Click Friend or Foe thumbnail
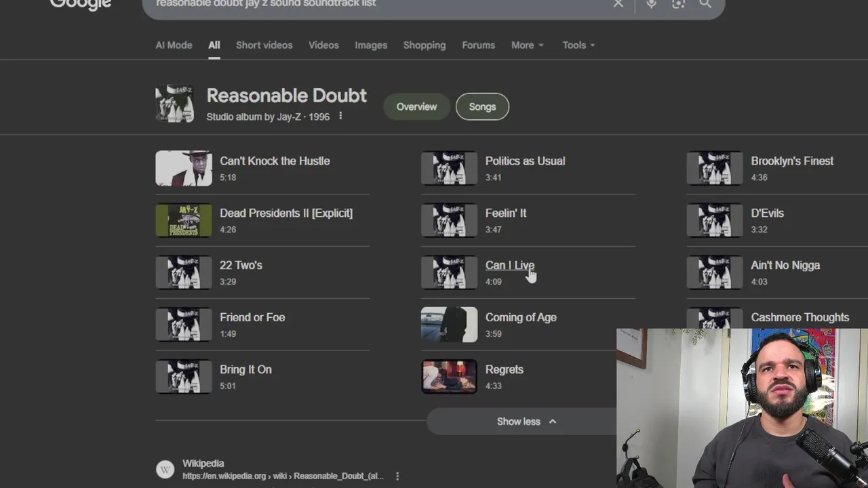Screen dimensions: 868x488 184,325
